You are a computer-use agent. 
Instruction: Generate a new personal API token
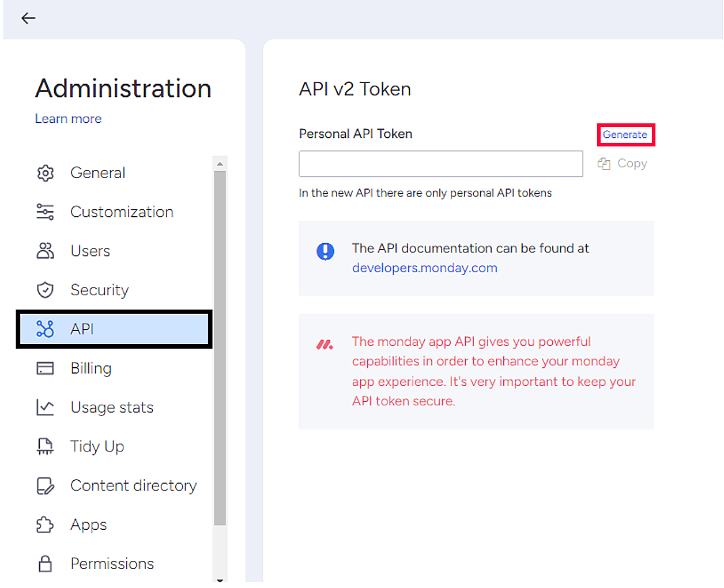click(625, 135)
